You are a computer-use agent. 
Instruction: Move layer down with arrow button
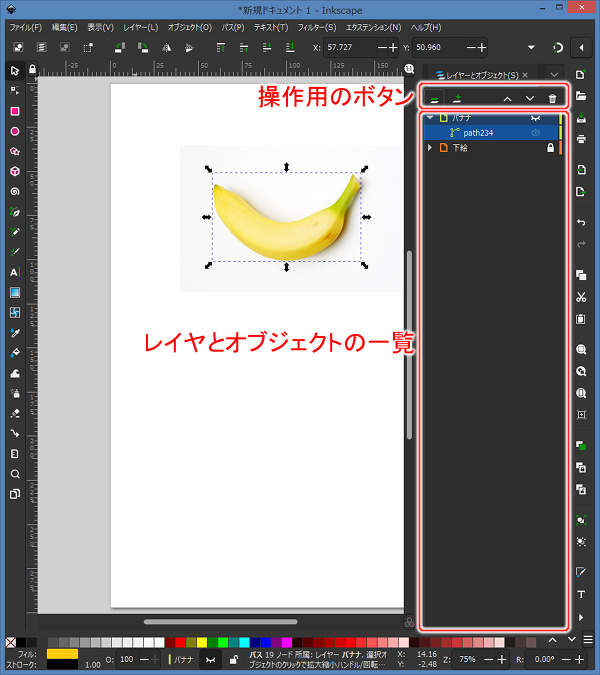(x=530, y=99)
